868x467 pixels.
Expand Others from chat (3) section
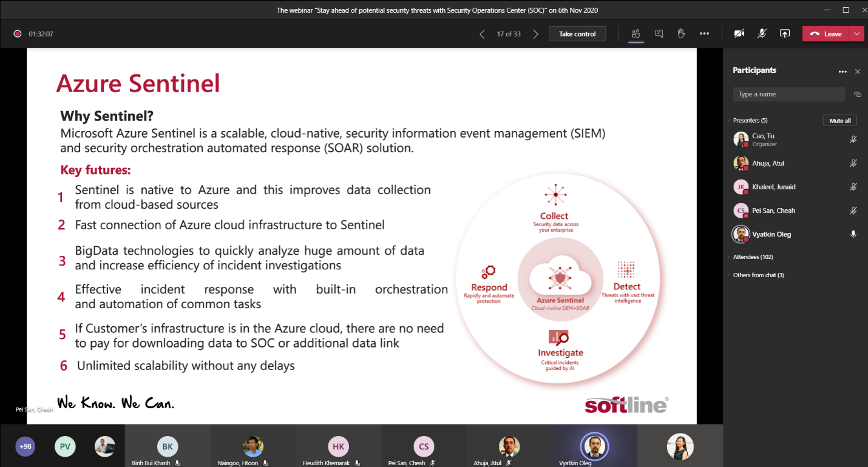tap(758, 275)
